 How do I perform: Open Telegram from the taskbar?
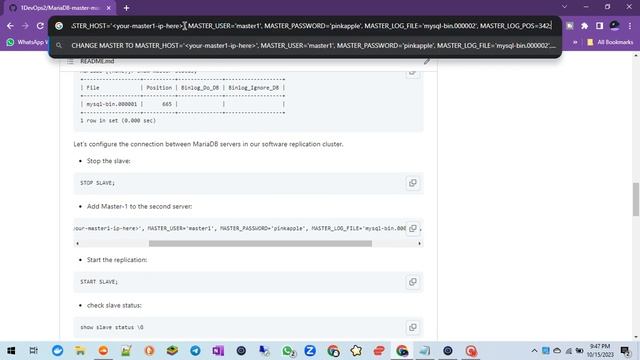(x=195, y=351)
